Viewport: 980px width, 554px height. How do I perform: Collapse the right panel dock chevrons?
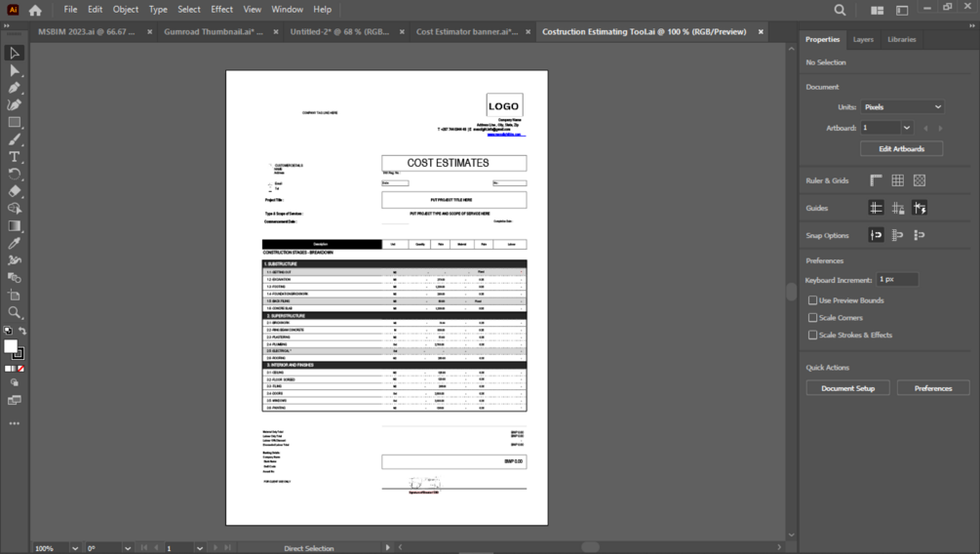coord(972,26)
